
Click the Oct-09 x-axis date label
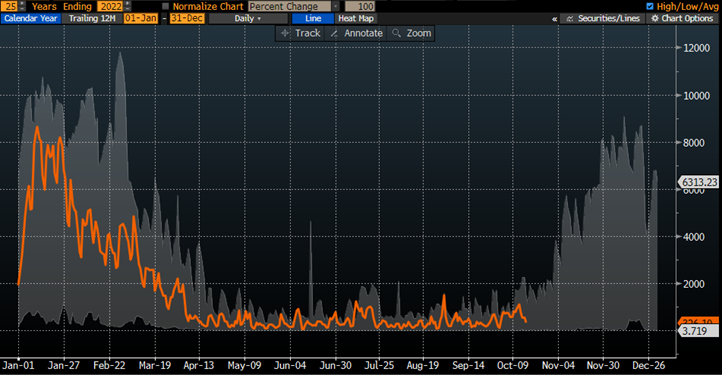(513, 365)
